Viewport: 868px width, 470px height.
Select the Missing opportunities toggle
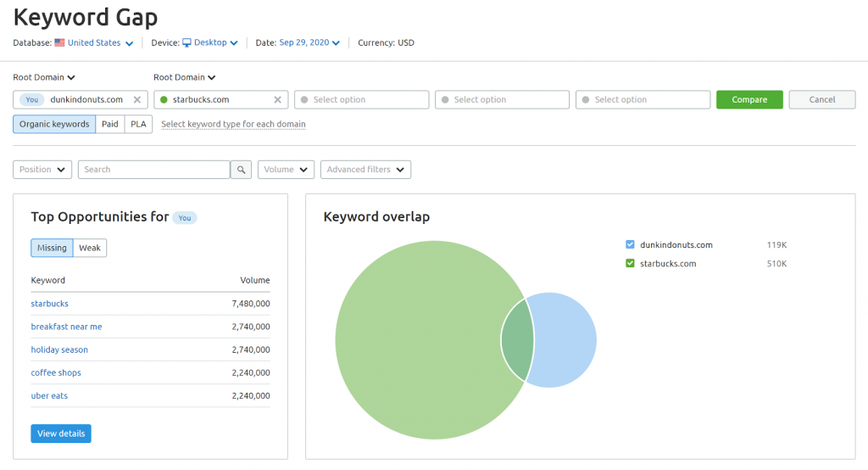[52, 248]
